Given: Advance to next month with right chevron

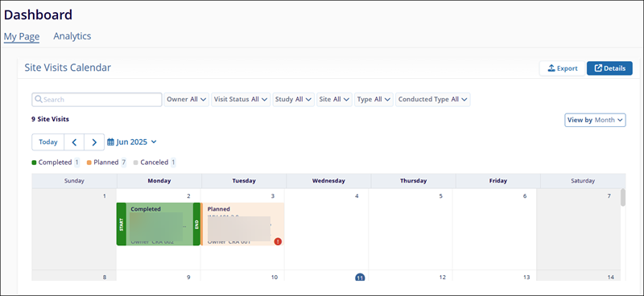Looking at the screenshot, I should (x=94, y=142).
